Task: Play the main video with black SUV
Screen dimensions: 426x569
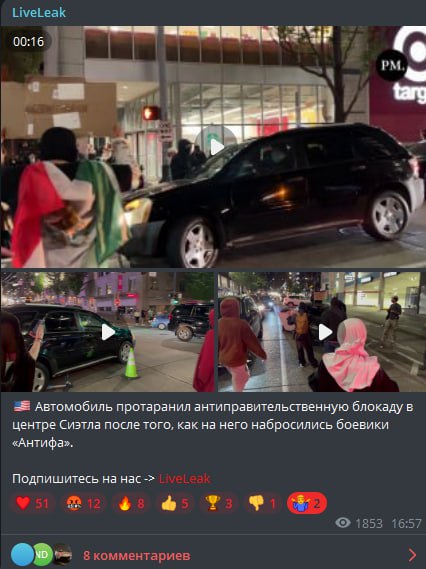Action: point(217,147)
